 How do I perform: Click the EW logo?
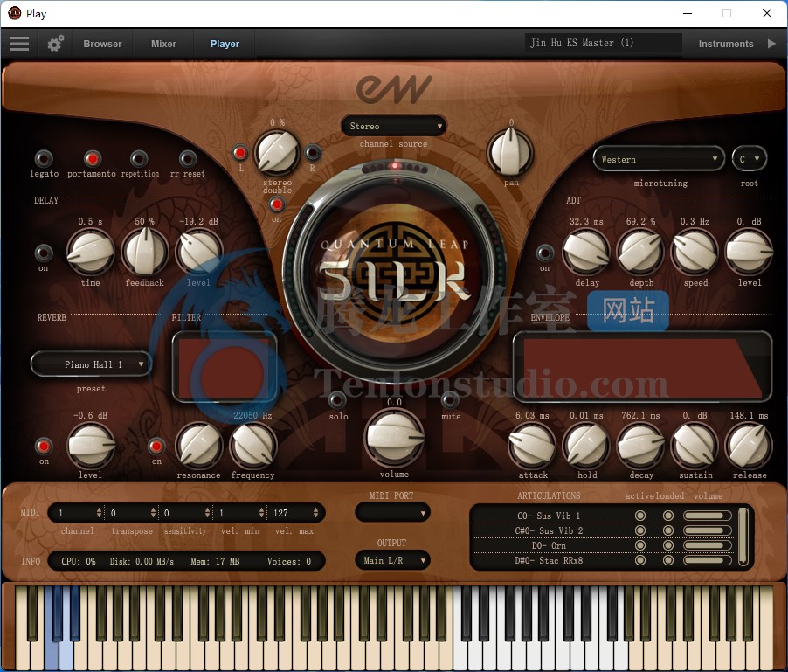(x=394, y=89)
